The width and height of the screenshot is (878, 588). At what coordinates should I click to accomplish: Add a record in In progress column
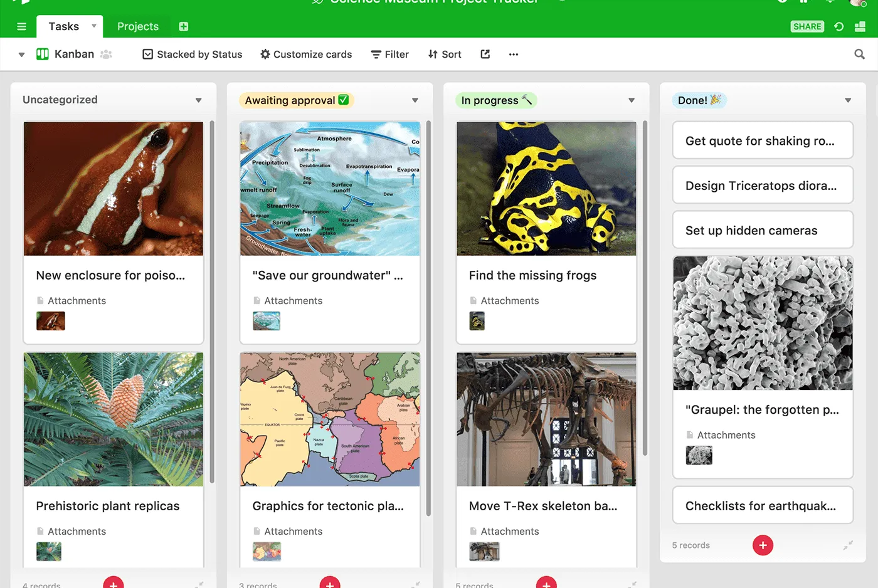click(546, 583)
